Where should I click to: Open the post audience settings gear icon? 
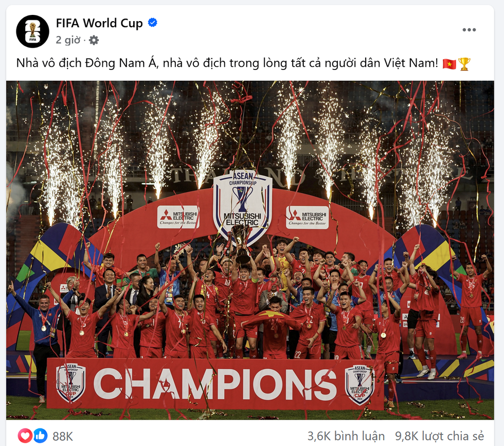point(94,40)
